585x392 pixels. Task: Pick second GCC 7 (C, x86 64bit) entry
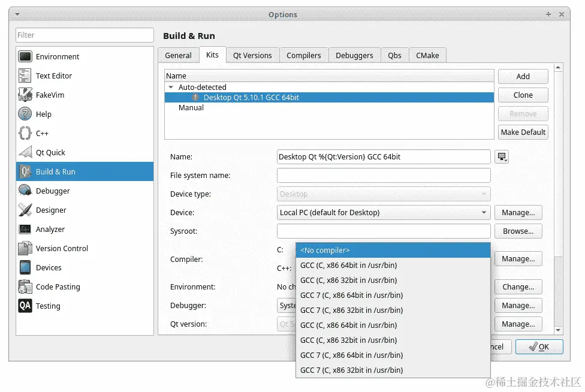(393, 355)
